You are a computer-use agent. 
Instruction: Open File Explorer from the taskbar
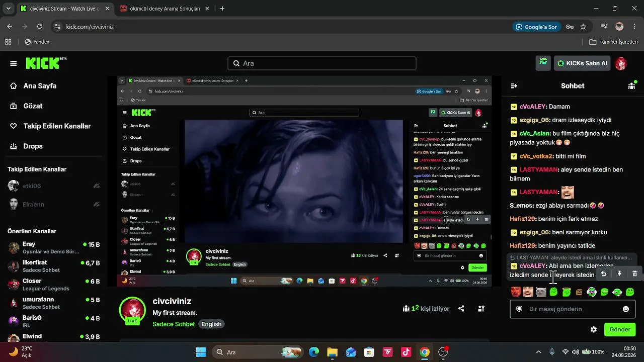[332, 352]
